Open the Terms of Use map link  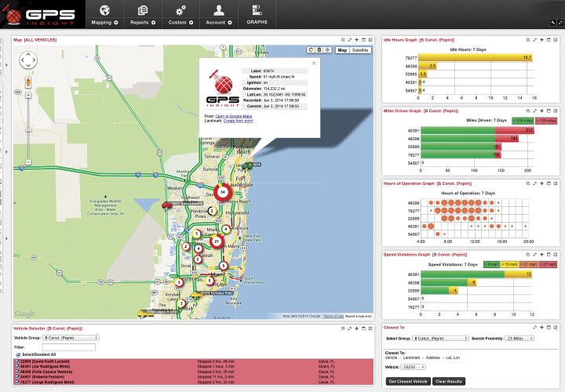pos(334,316)
